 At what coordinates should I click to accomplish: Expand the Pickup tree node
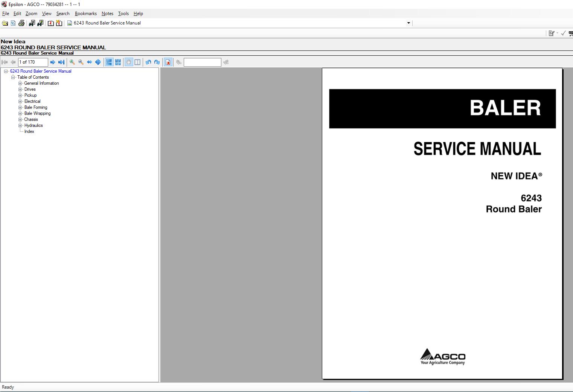click(20, 95)
